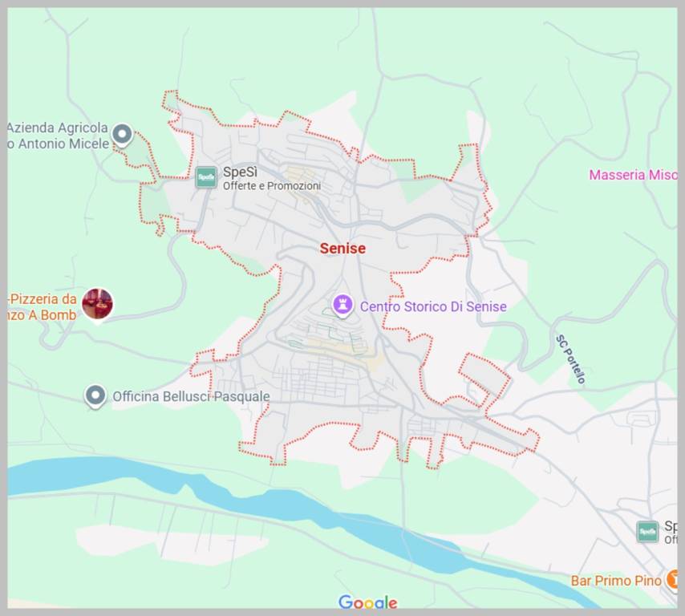Click the SpeSì store icon near Offerte e Promozioni
The image size is (685, 616).
(x=206, y=177)
